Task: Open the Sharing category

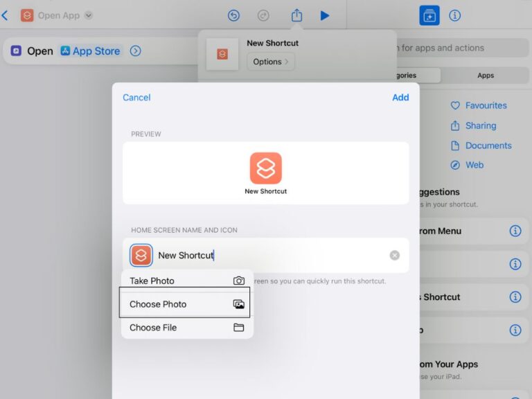Action: pos(481,125)
